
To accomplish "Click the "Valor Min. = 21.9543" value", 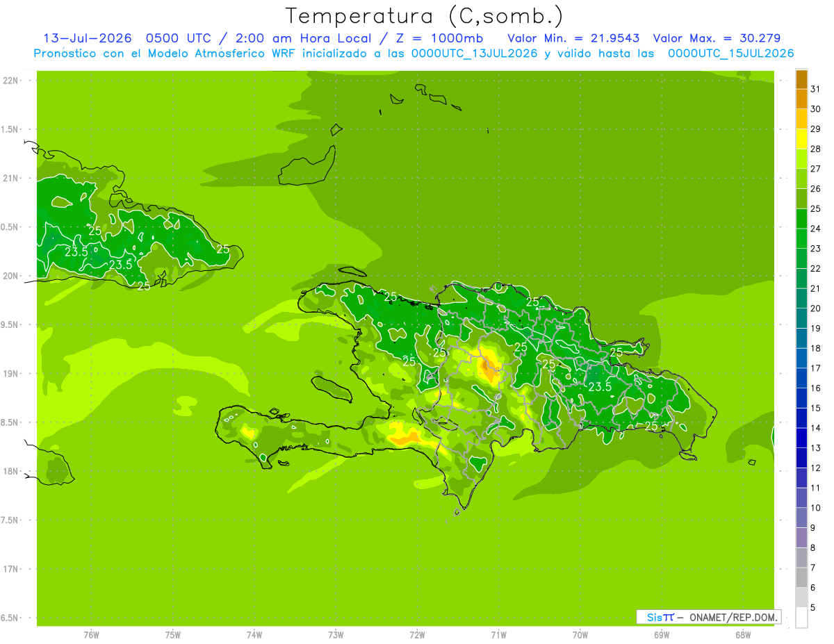I will pyautogui.click(x=573, y=38).
